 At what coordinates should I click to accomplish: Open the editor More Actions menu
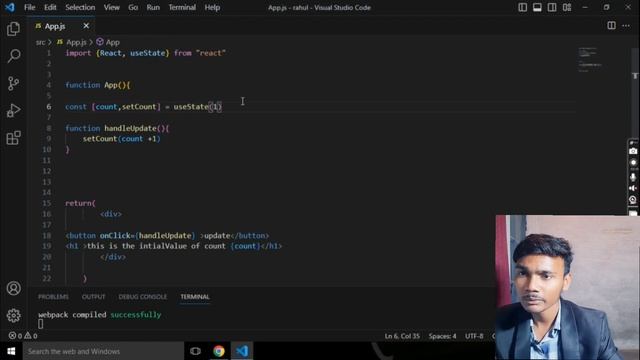(x=626, y=26)
